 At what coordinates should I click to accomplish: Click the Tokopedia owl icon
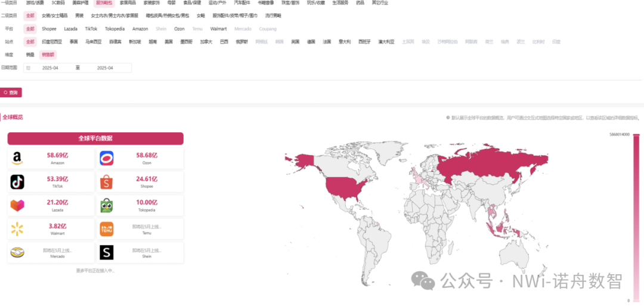(107, 206)
